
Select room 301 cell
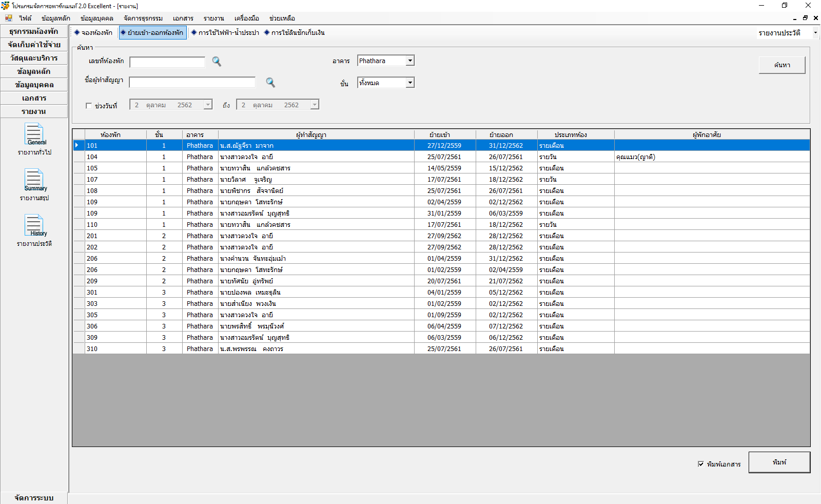(x=115, y=293)
